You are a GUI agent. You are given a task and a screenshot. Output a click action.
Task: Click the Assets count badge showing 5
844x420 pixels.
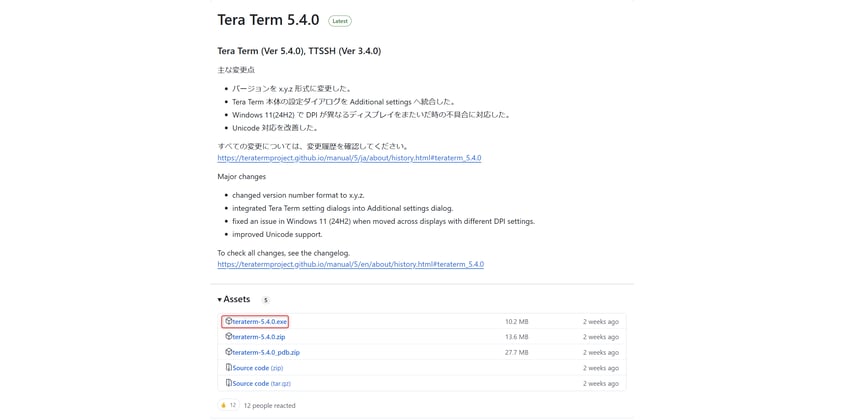(x=265, y=300)
